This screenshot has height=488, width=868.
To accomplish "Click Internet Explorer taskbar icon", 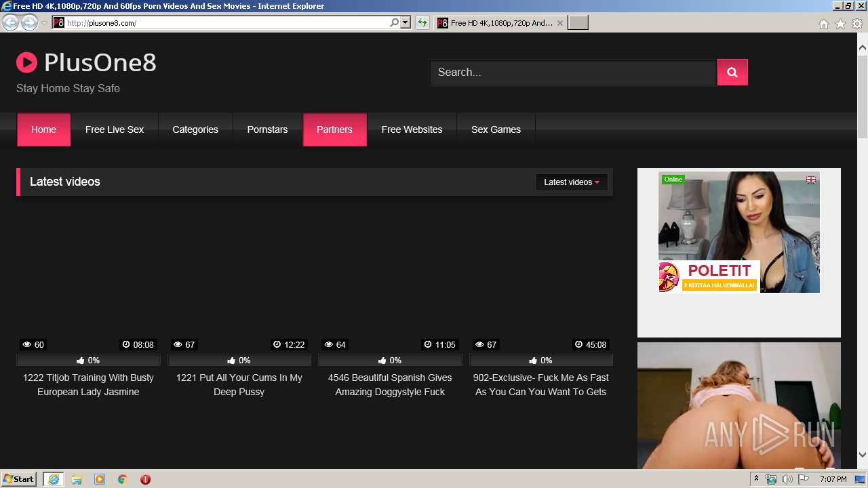I will [x=54, y=479].
